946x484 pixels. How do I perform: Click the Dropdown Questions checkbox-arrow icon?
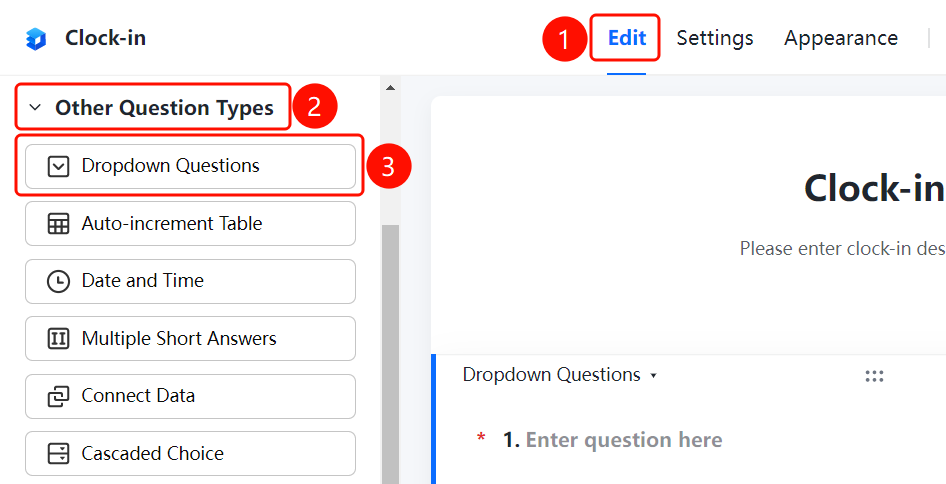click(59, 166)
